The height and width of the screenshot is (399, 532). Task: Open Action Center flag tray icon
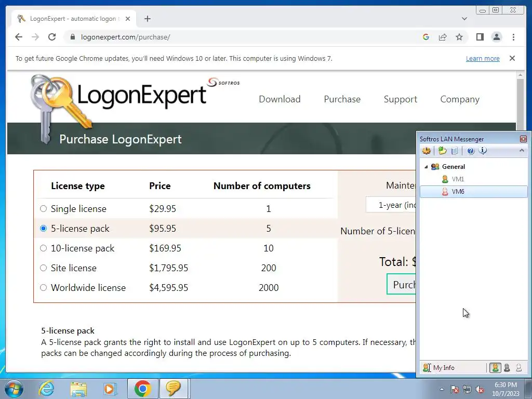click(x=454, y=389)
